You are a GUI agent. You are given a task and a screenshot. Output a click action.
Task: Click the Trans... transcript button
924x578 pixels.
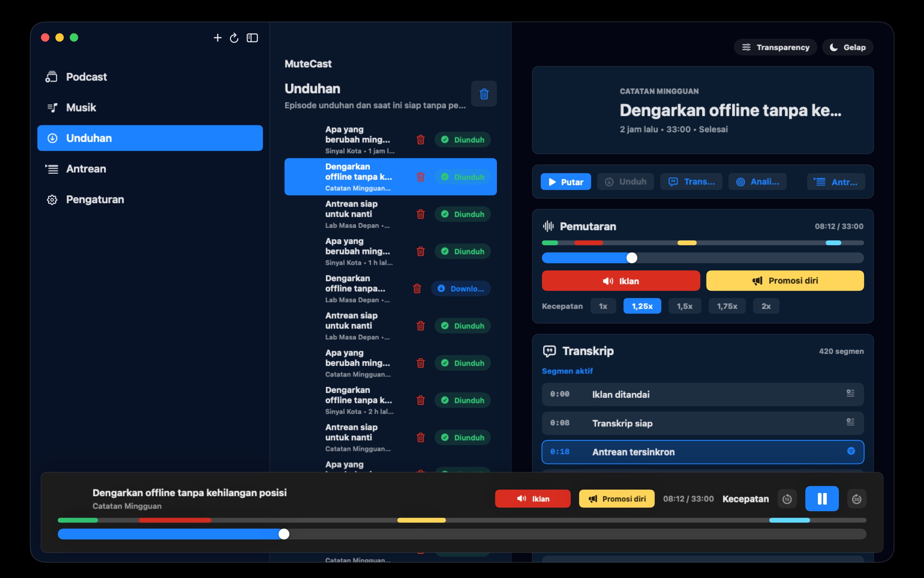click(691, 181)
